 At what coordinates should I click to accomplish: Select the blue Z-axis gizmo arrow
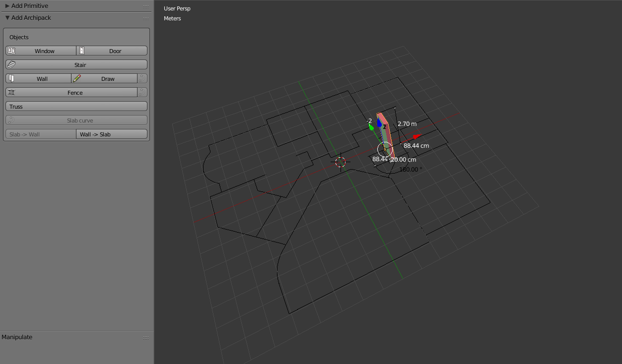(x=379, y=121)
